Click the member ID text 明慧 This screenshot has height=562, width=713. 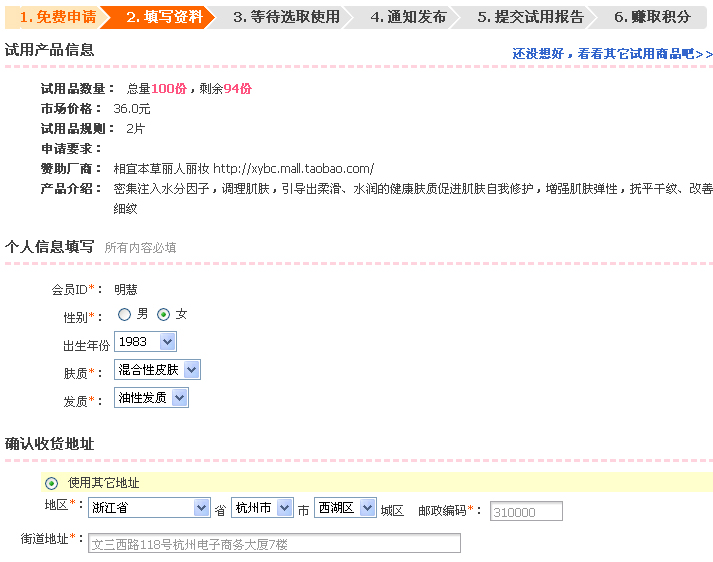pos(125,289)
